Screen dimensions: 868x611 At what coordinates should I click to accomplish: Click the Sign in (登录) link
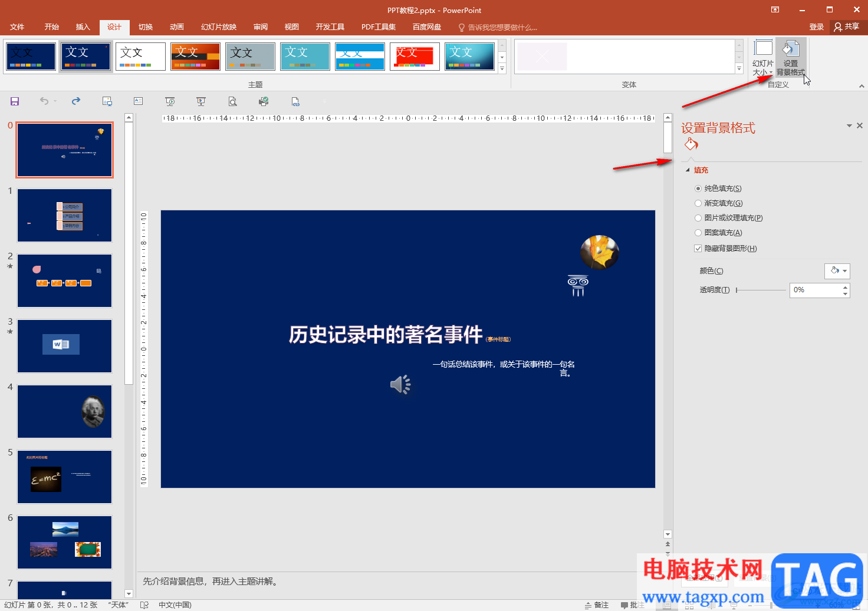(817, 27)
